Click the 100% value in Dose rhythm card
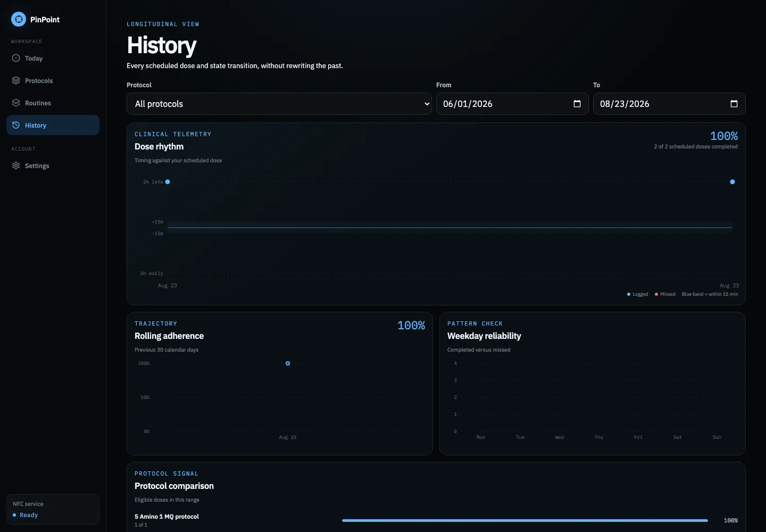 (724, 136)
